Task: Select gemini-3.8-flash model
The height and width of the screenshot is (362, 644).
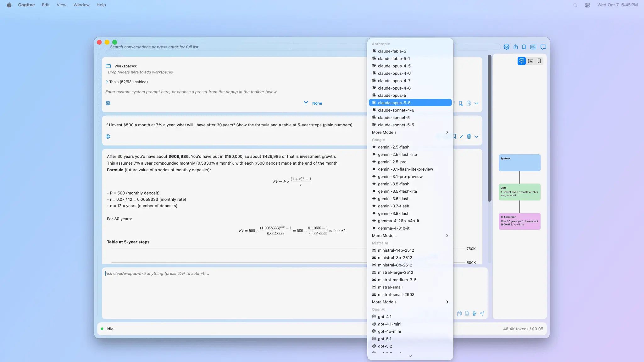Action: click(410, 213)
